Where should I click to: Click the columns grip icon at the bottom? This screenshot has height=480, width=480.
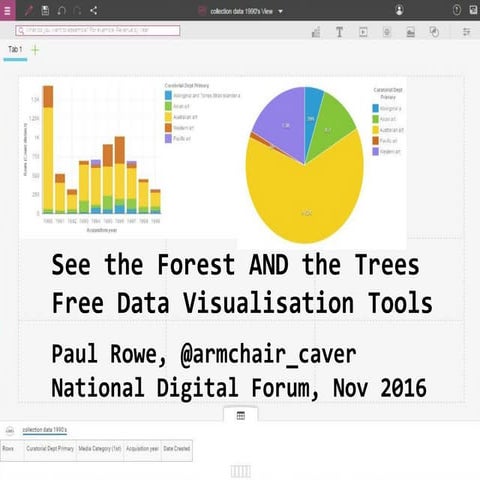pyautogui.click(x=241, y=471)
